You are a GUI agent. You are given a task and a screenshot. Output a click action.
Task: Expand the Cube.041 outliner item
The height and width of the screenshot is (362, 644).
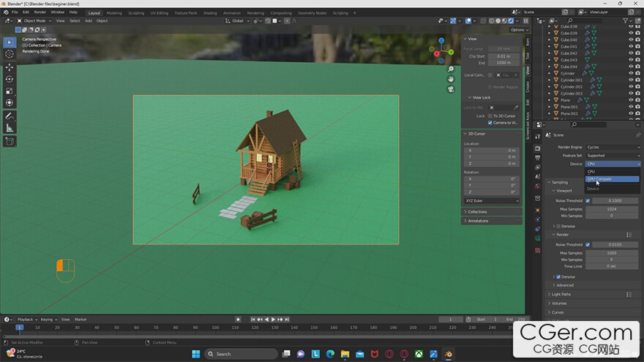[x=549, y=46]
